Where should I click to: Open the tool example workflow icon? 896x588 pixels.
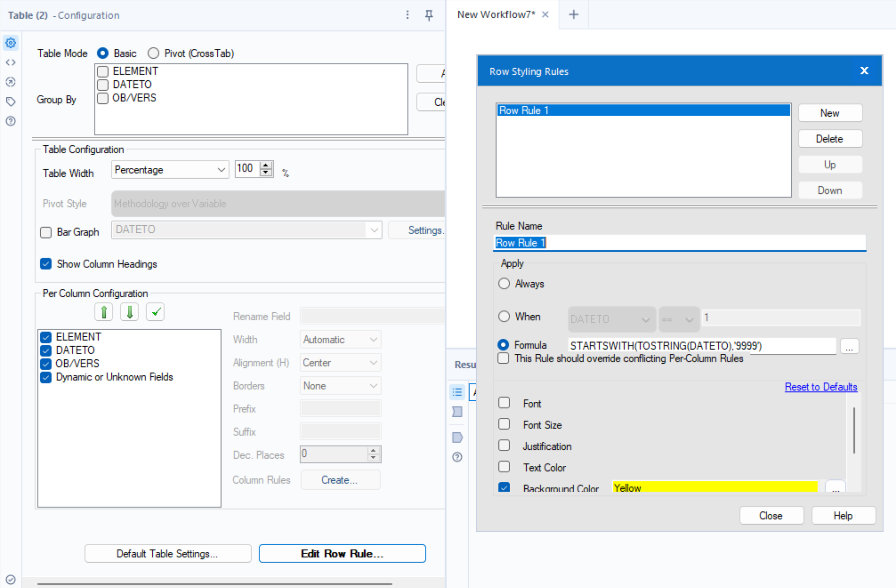[x=11, y=82]
